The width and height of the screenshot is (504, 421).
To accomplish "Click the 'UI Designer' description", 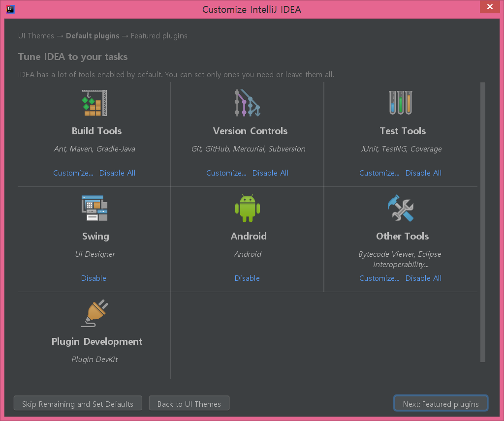I will [95, 254].
